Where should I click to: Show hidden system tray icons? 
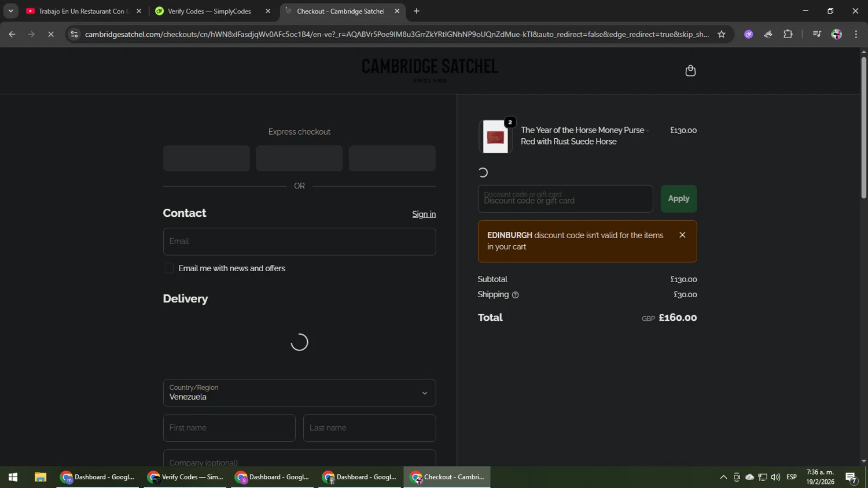click(723, 477)
